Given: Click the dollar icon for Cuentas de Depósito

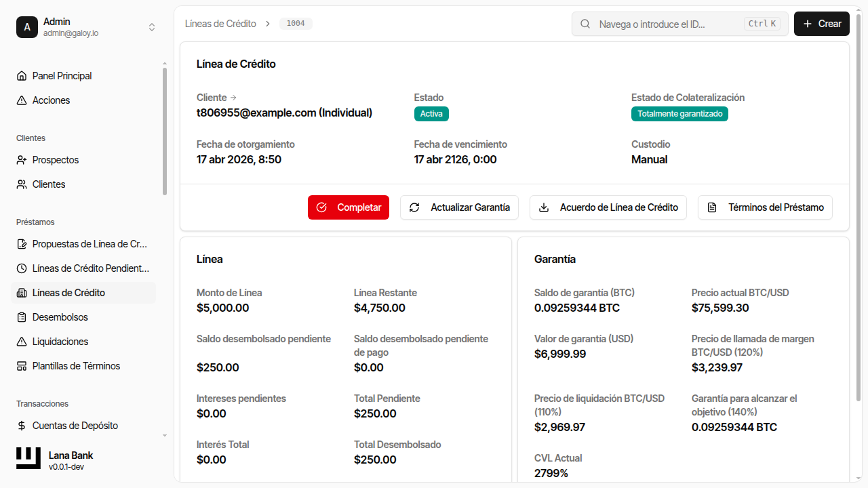Looking at the screenshot, I should pos(22,426).
